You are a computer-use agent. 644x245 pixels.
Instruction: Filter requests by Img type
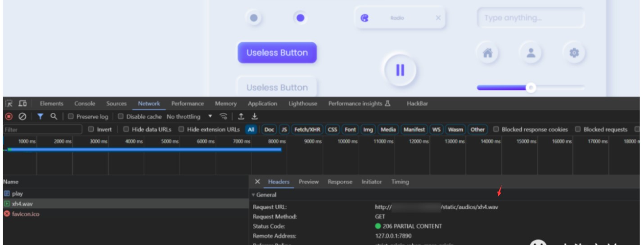[x=368, y=129]
